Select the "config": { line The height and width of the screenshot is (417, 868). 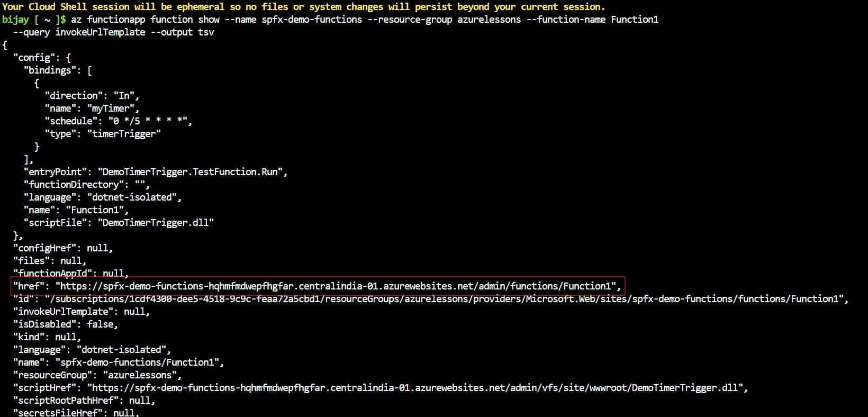42,58
